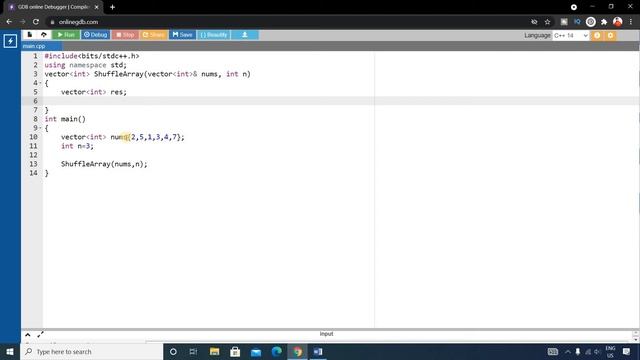Open the Language C++ 14 dropdown

tap(571, 36)
